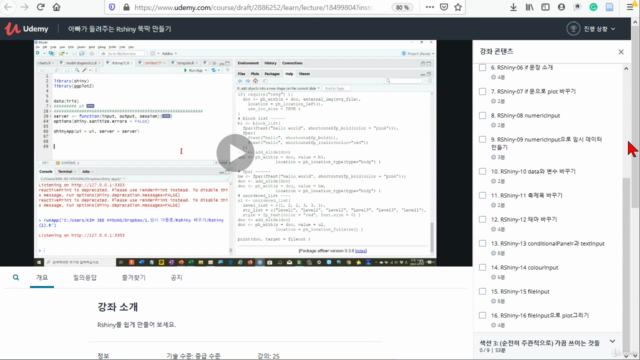This screenshot has width=640, height=360.
Task: Check lecture 15 RShiny-15 fileInput checkbox
Action: tap(482, 291)
